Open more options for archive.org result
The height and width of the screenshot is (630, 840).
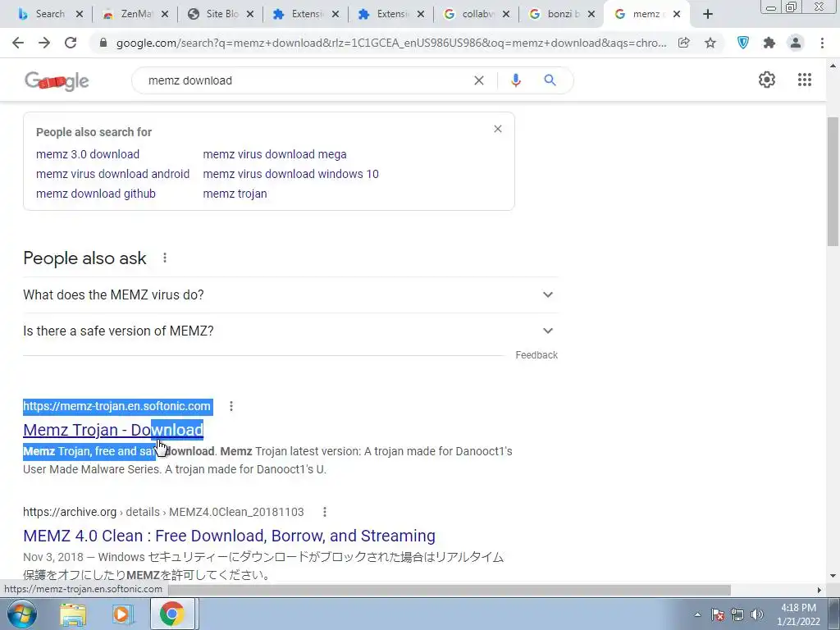(x=325, y=512)
